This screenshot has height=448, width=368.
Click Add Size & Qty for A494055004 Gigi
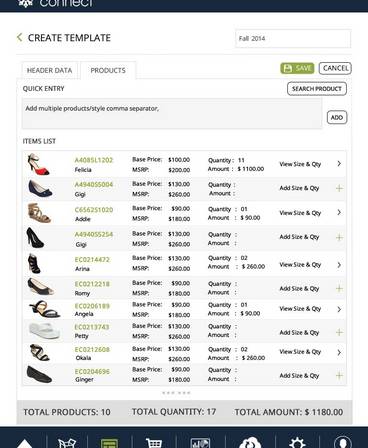point(299,188)
